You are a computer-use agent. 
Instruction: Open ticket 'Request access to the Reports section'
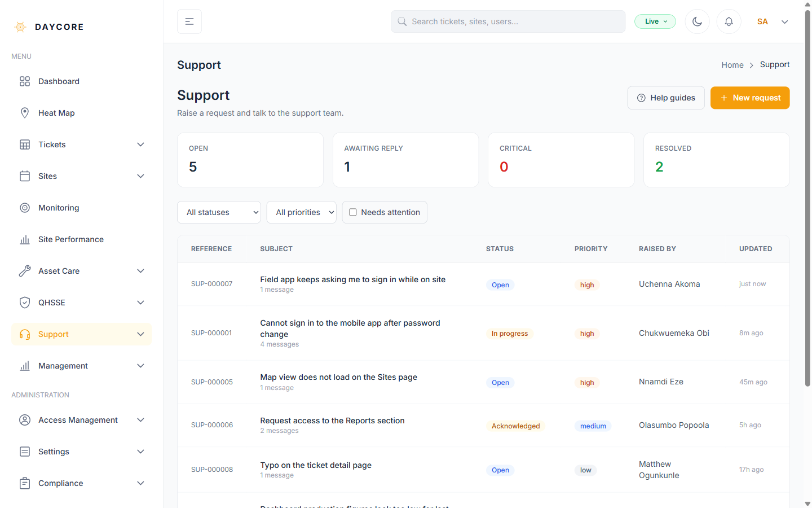point(332,421)
